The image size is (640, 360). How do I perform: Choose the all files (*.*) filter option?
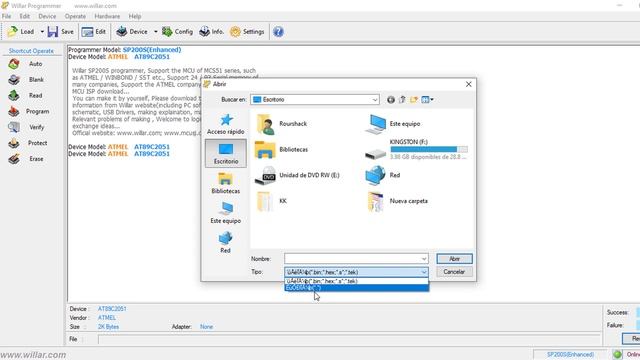356,288
